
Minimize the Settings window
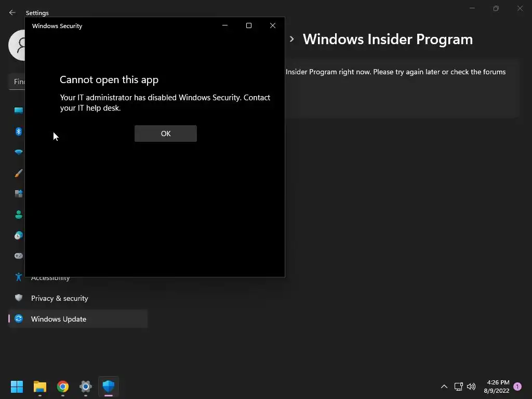pos(472,8)
